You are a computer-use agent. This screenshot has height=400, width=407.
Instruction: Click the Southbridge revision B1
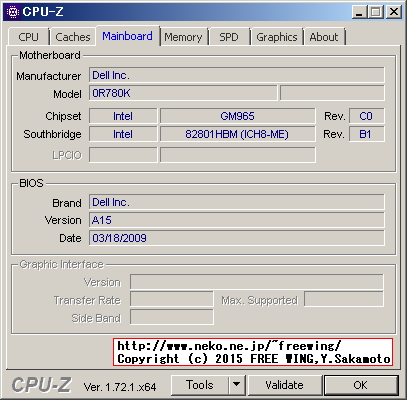pos(367,134)
